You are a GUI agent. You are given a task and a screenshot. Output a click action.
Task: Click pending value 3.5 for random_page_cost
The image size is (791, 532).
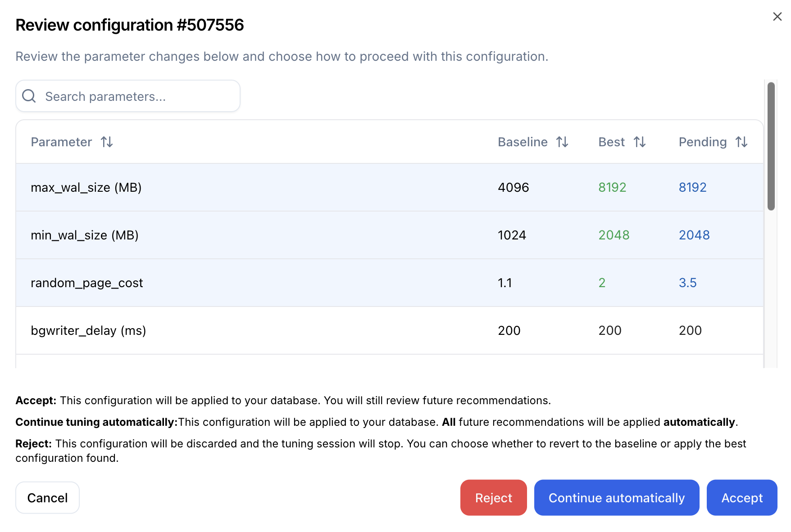tap(687, 283)
